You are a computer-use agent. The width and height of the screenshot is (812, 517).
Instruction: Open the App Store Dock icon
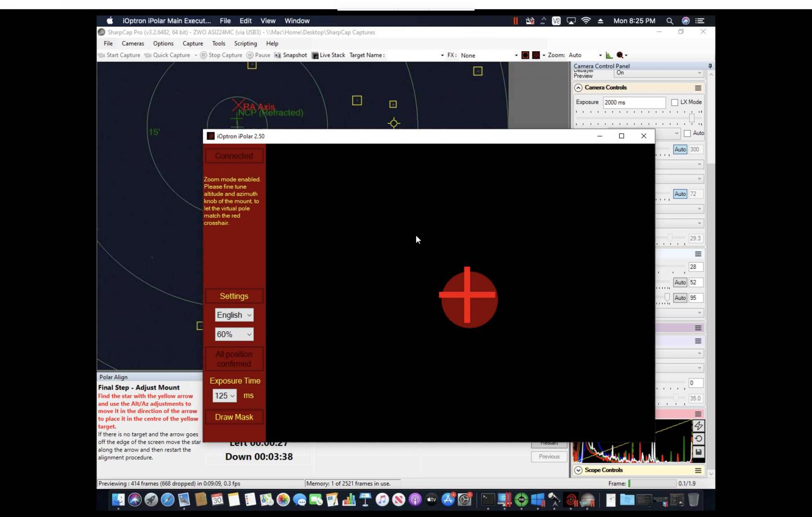pyautogui.click(x=448, y=500)
